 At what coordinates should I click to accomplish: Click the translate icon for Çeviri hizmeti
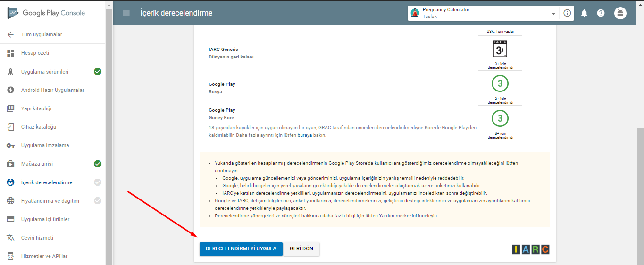[10, 238]
